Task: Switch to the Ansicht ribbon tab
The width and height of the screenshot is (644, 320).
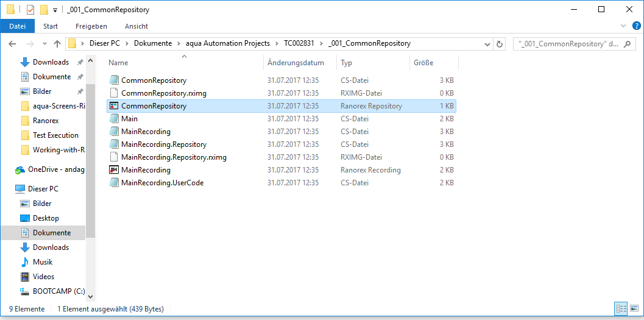Action: 136,26
